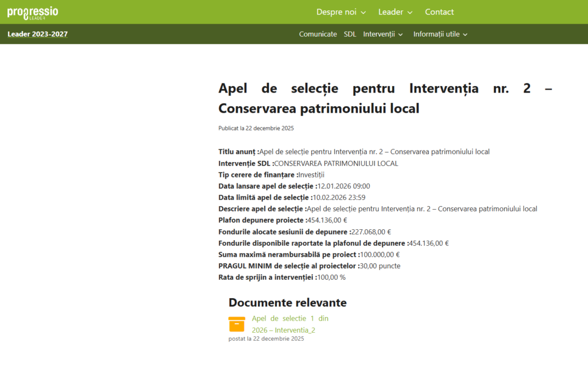Click "Publicat la 22 decembrie 2025" date text

[256, 128]
